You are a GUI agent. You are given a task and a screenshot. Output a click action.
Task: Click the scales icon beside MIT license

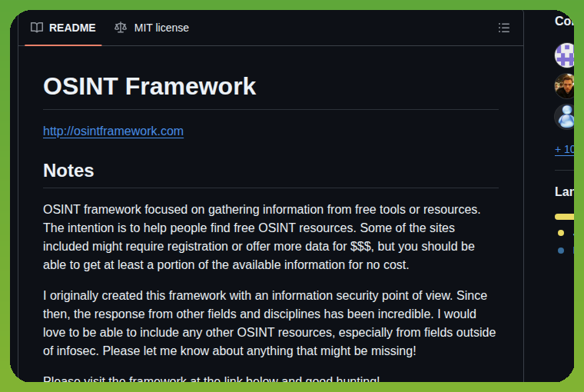(x=121, y=28)
